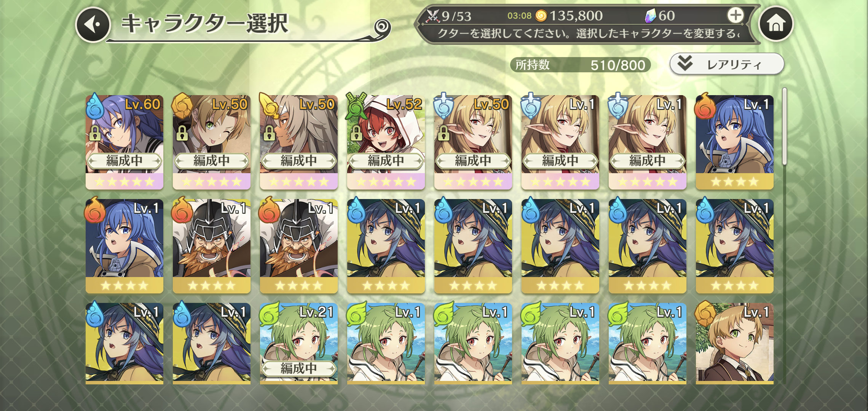The image size is (868, 411).
Task: Select the Lv.1 blonde boy earth card
Action: click(x=734, y=343)
